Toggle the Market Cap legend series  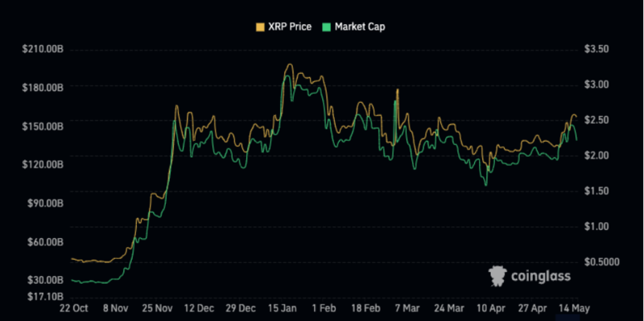tap(354, 27)
